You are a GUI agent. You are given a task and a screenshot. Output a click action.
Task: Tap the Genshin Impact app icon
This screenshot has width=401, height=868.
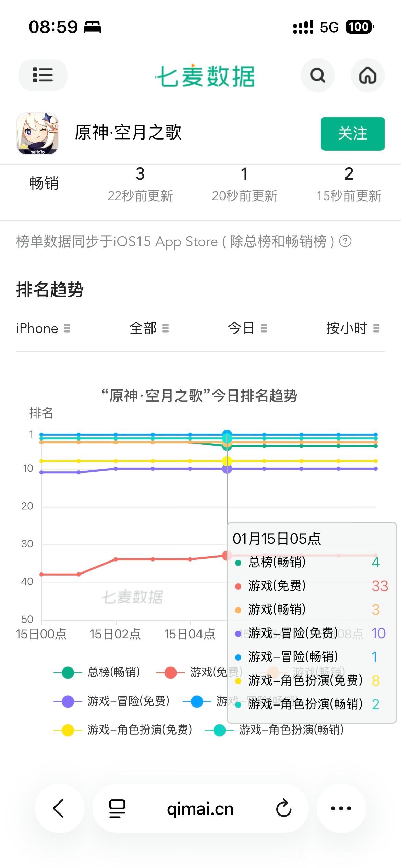[x=37, y=134]
